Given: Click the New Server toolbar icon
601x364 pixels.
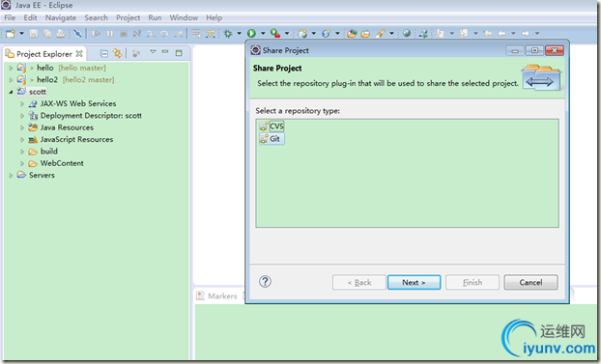Looking at the screenshot, I should (302, 34).
